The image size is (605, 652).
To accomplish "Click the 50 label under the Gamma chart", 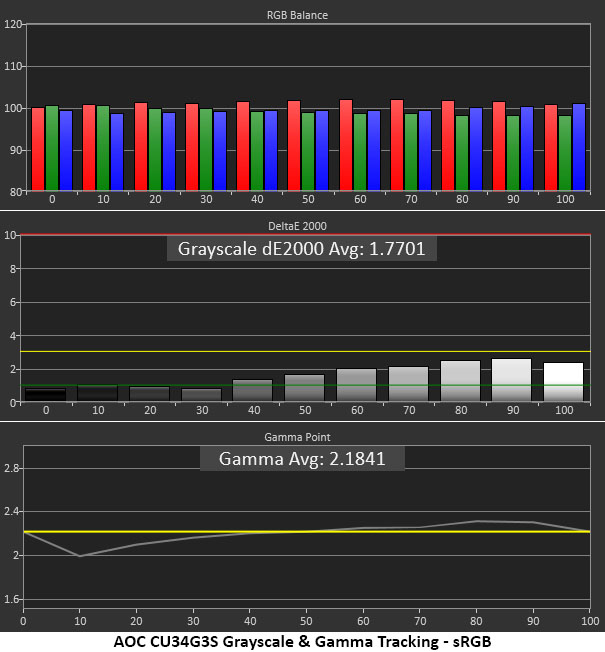I will pyautogui.click(x=306, y=621).
